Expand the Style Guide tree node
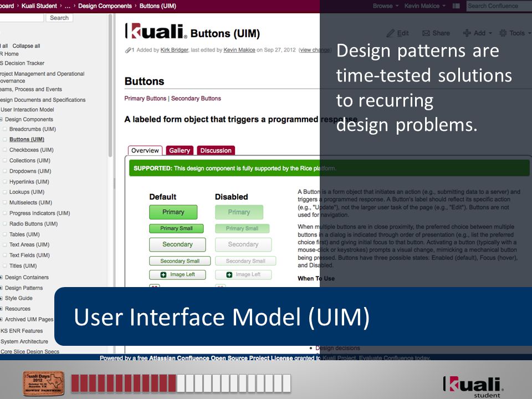Screen dimensions: 532x399 coord(1,298)
